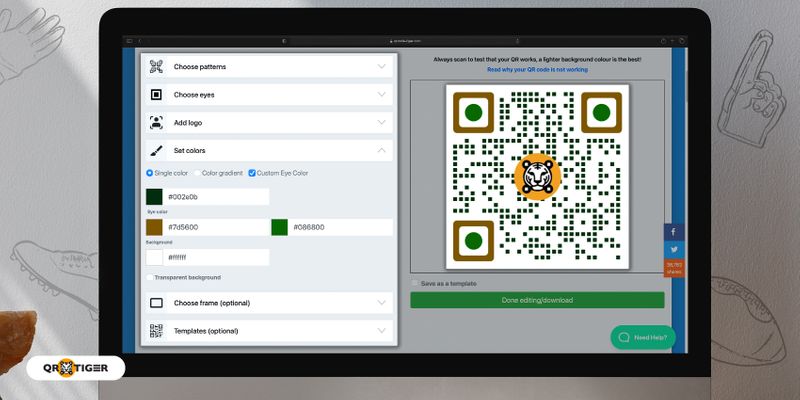800x400 pixels.
Task: Click the Templates QR code icon
Action: coord(156,331)
